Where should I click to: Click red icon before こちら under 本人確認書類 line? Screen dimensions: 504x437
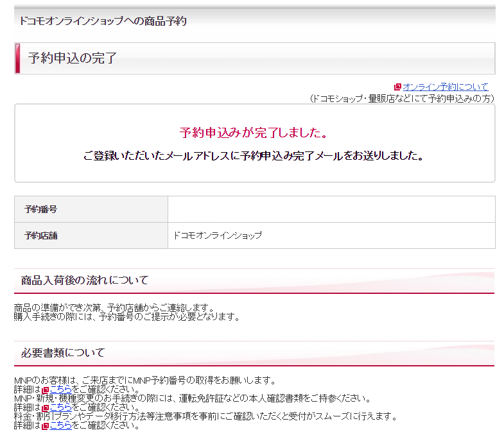point(46,408)
